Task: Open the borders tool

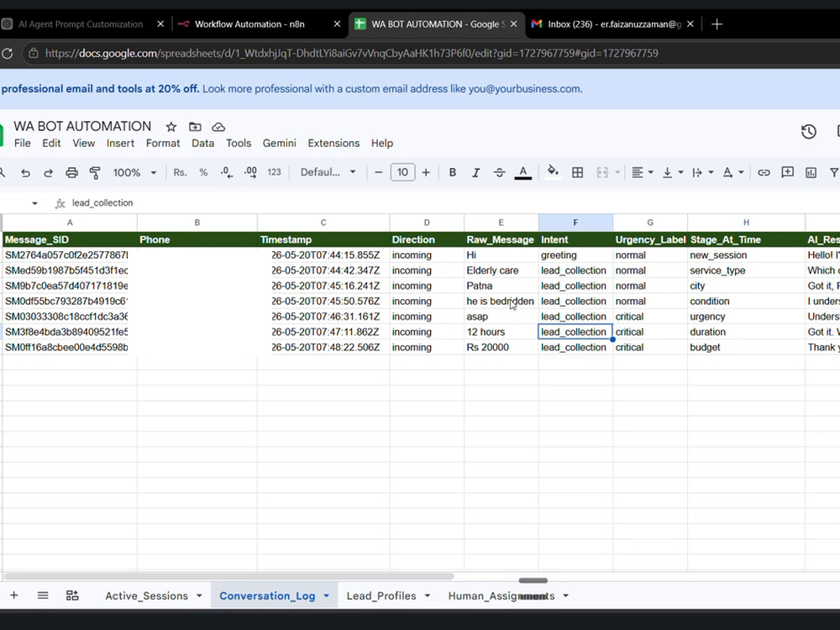Action: pyautogui.click(x=578, y=172)
